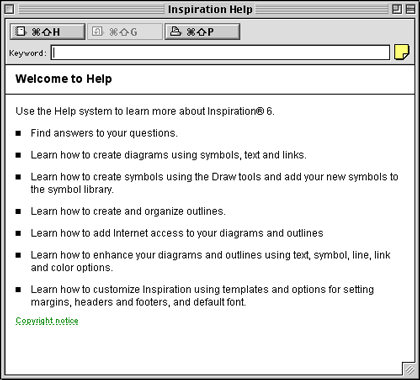Click the window zoom box
420x380 pixels.
[397, 9]
